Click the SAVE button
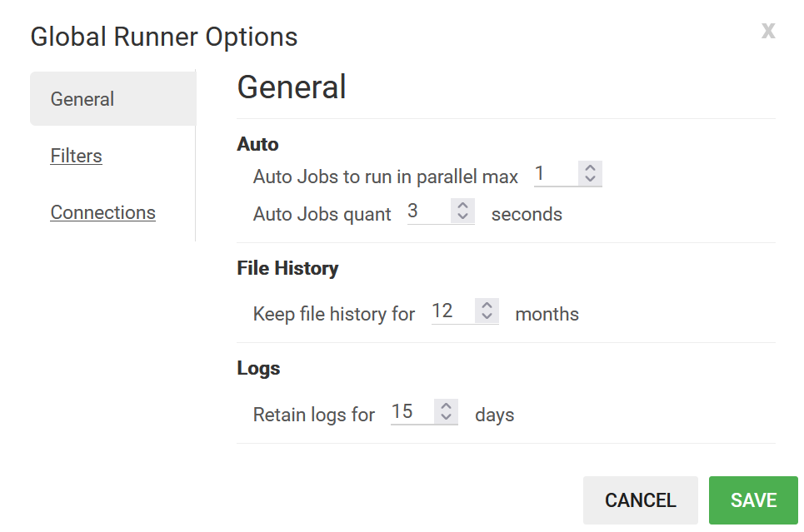The height and width of the screenshot is (532, 804). point(753,500)
